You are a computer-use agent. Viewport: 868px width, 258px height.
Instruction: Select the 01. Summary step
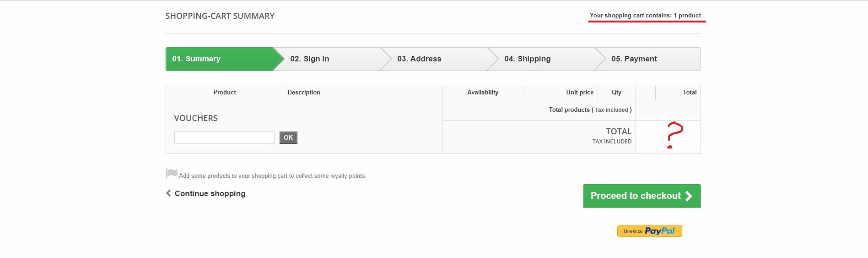click(x=197, y=59)
